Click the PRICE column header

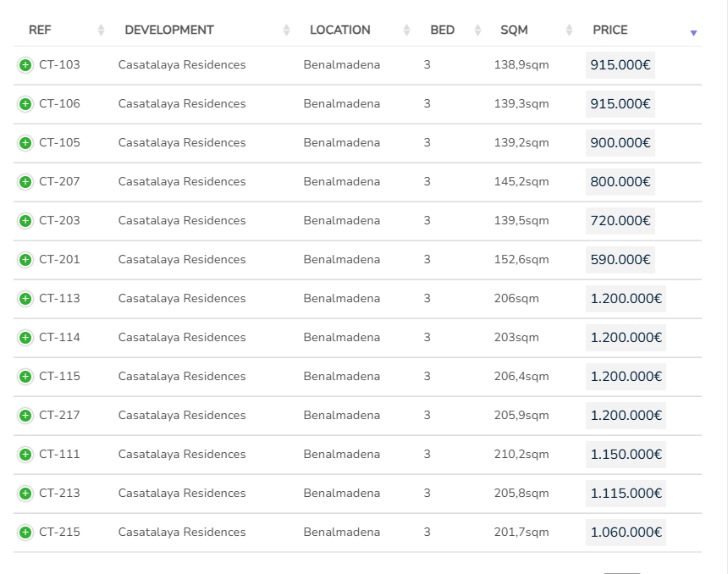[x=610, y=30]
